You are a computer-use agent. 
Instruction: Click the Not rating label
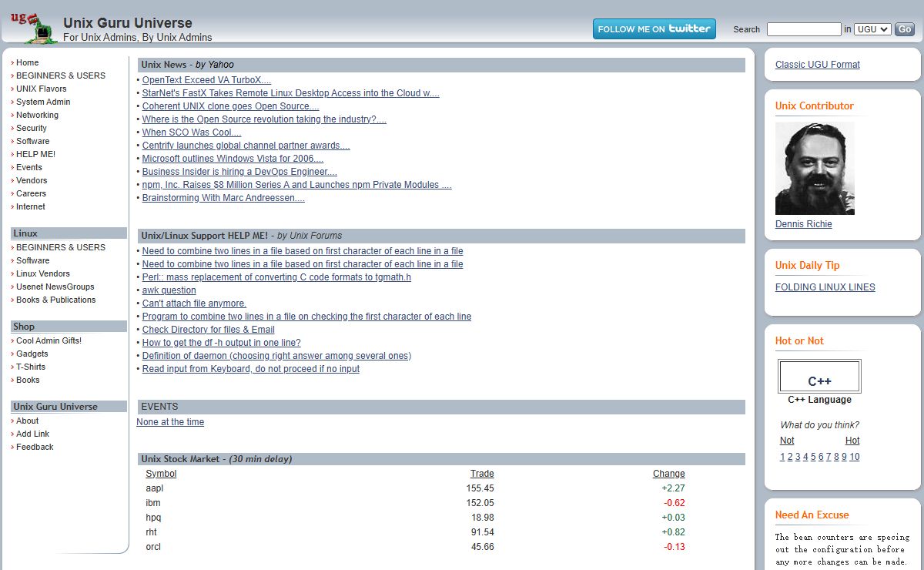[x=787, y=441]
